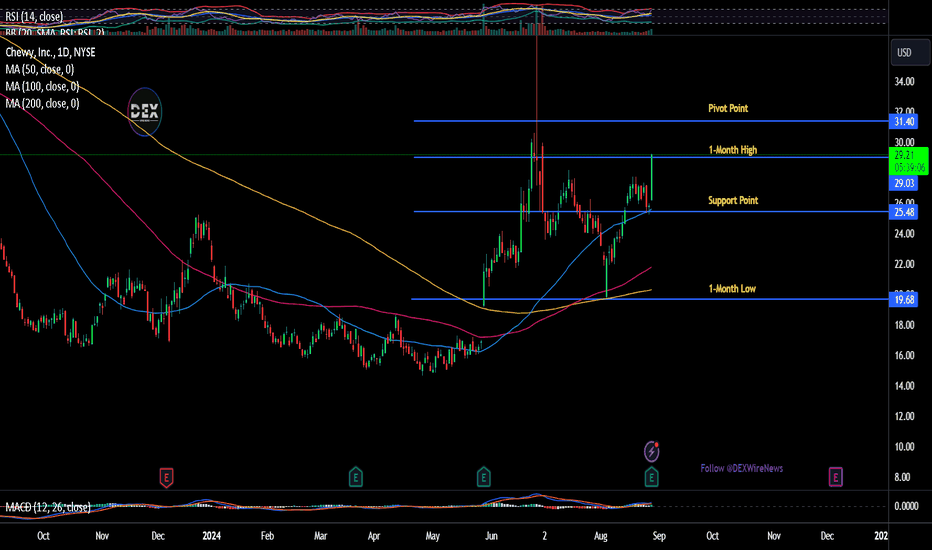Click the 24.00 price axis label
Screen dimensions: 932x550
tap(904, 234)
